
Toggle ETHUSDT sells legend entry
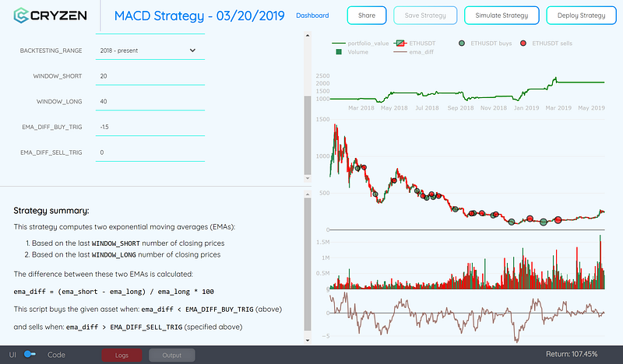[x=547, y=44]
